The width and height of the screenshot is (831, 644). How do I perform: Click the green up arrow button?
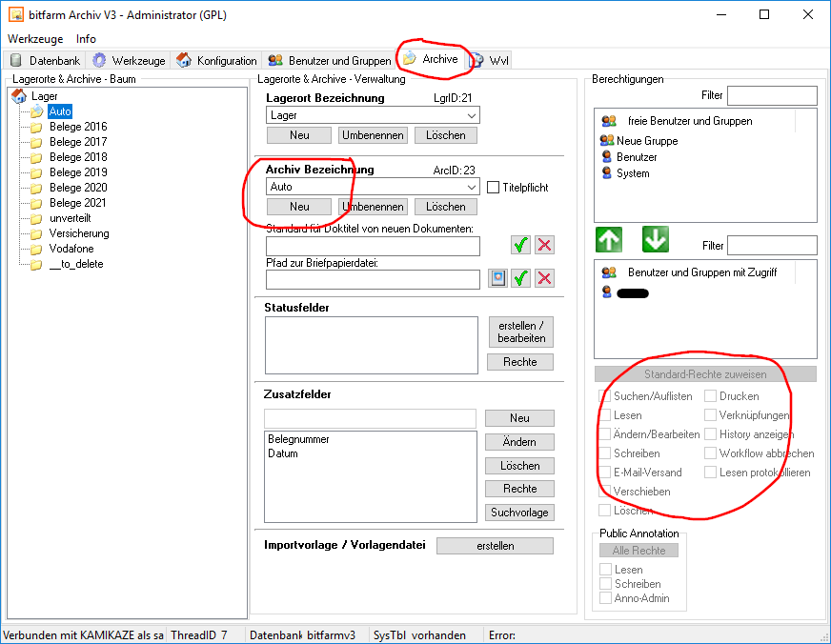click(x=609, y=239)
